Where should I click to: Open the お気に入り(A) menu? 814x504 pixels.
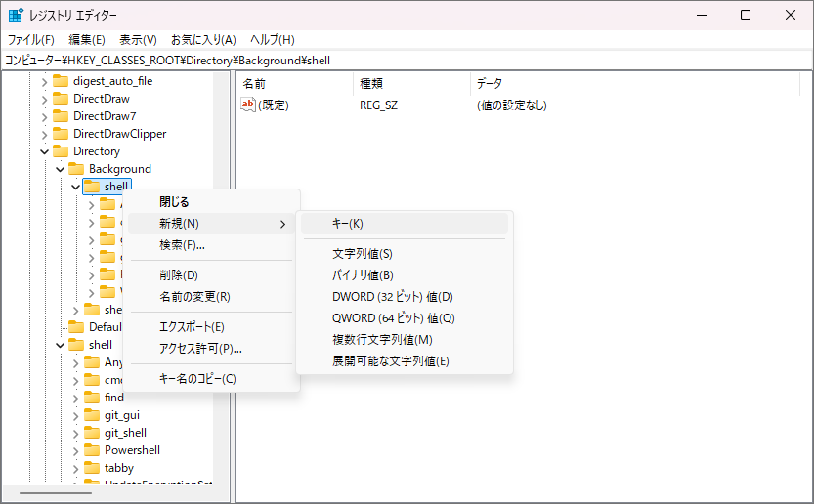(203, 40)
